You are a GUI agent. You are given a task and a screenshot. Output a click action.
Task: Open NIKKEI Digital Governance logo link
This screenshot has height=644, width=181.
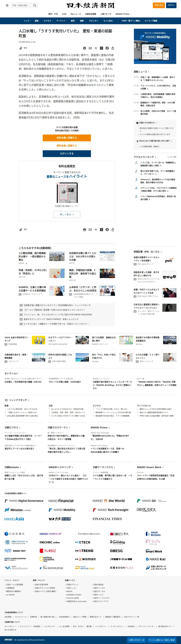24,501
